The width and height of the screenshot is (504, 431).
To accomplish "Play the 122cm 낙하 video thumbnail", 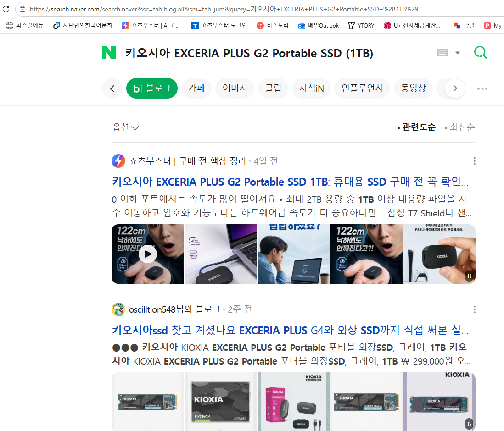I will tap(147, 254).
